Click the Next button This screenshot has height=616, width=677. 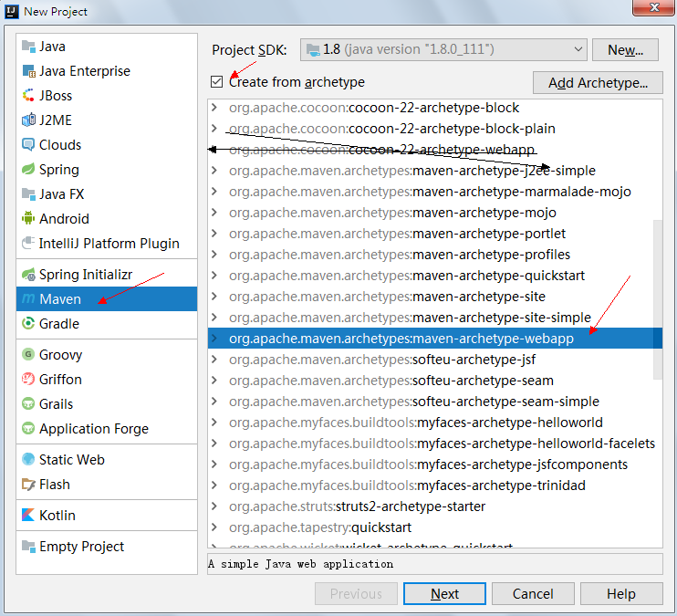[444, 593]
